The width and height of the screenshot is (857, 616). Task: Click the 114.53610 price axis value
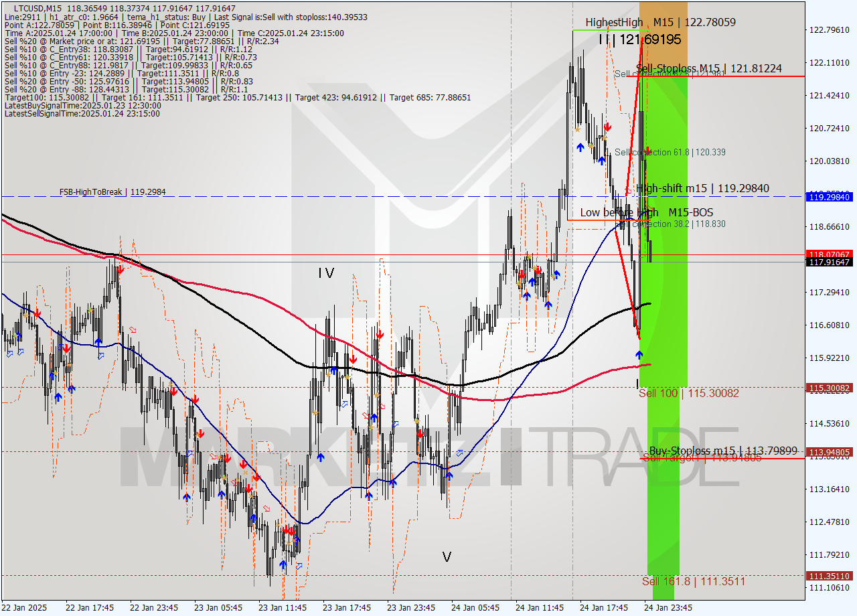click(x=830, y=423)
